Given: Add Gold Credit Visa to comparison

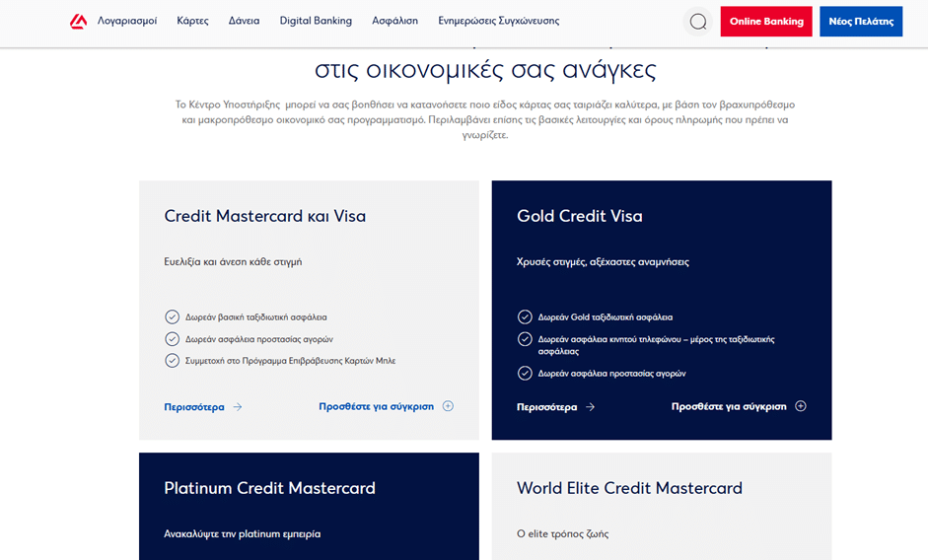Looking at the screenshot, I should (x=729, y=406).
